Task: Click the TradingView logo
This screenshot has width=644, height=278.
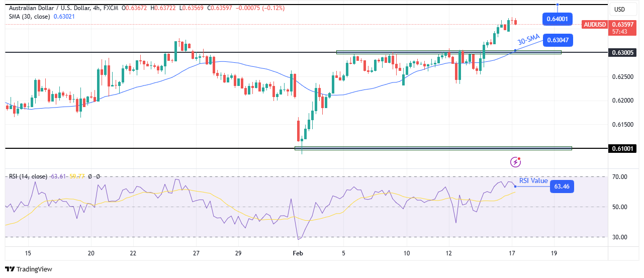Action: coord(28,269)
